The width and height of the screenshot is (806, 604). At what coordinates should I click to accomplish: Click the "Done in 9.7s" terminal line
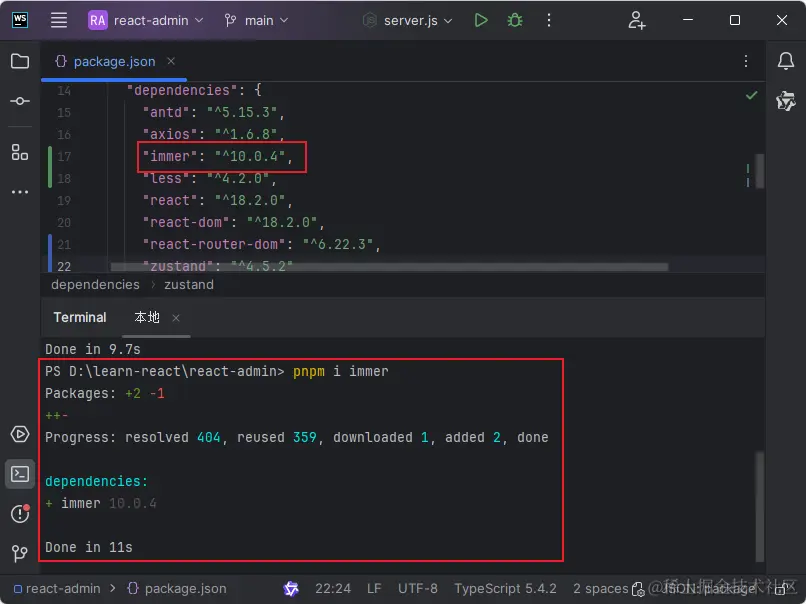click(x=93, y=350)
